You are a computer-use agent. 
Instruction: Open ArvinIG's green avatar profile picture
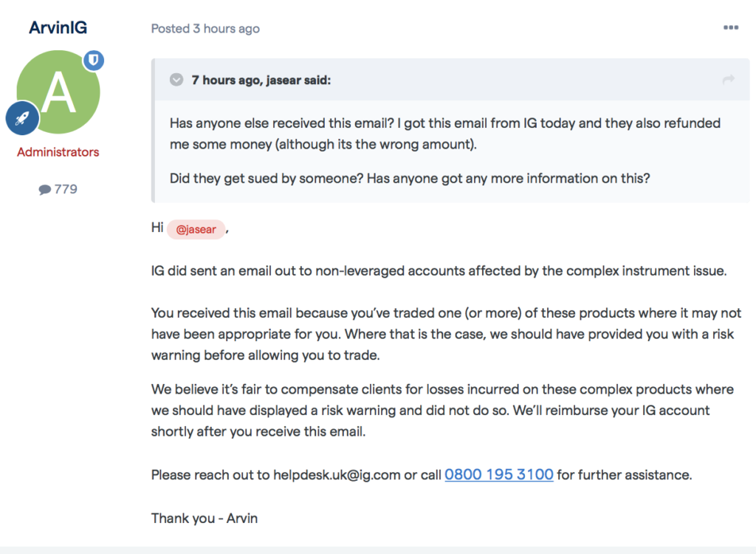[x=58, y=92]
